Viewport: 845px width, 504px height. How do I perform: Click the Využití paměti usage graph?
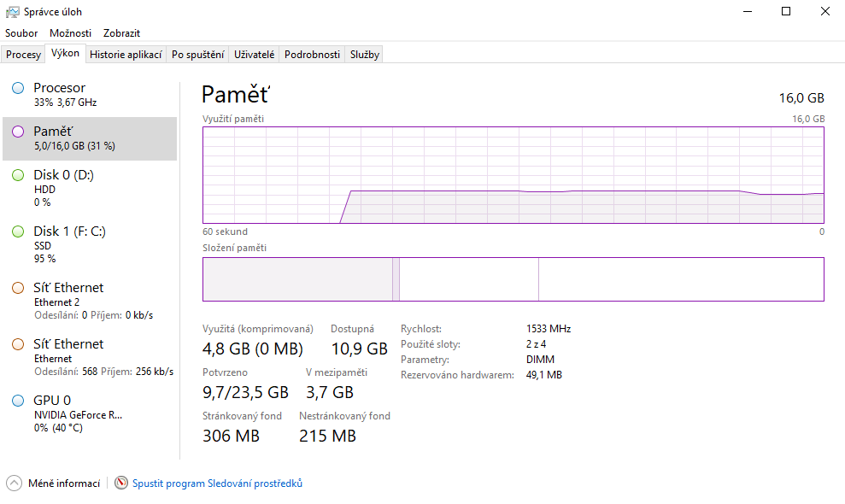(x=513, y=175)
